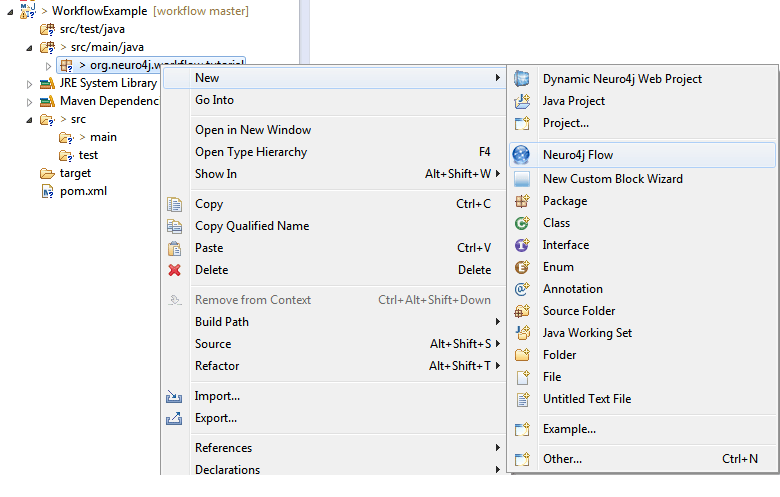Click the Java Project icon
This screenshot has height=497, width=780.
click(521, 101)
